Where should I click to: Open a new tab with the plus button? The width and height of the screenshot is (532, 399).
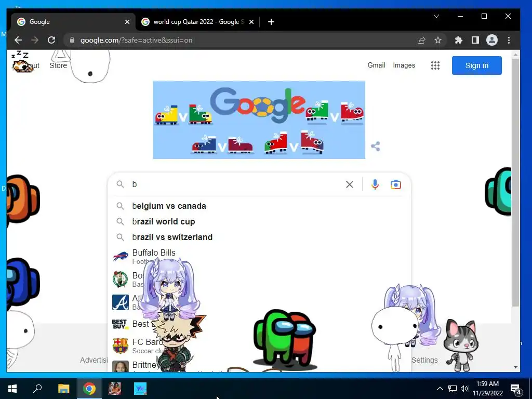click(271, 22)
